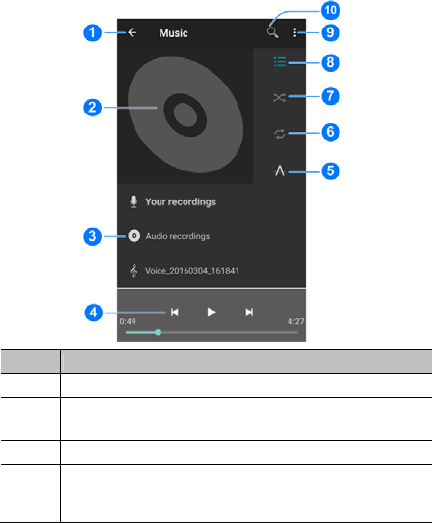Image resolution: width=432 pixels, height=523 pixels.
Task: Open the Audio recordings album label
Action: coord(178,236)
